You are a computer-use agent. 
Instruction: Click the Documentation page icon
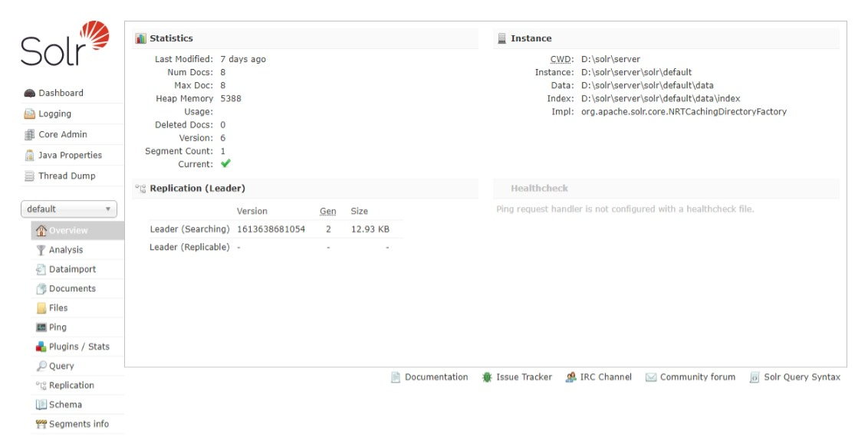395,377
